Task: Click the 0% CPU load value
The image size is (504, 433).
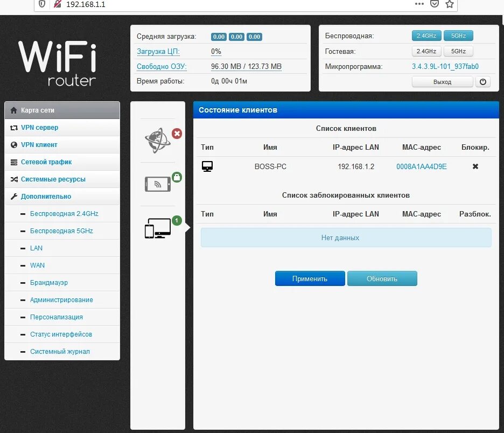Action: pyautogui.click(x=216, y=52)
